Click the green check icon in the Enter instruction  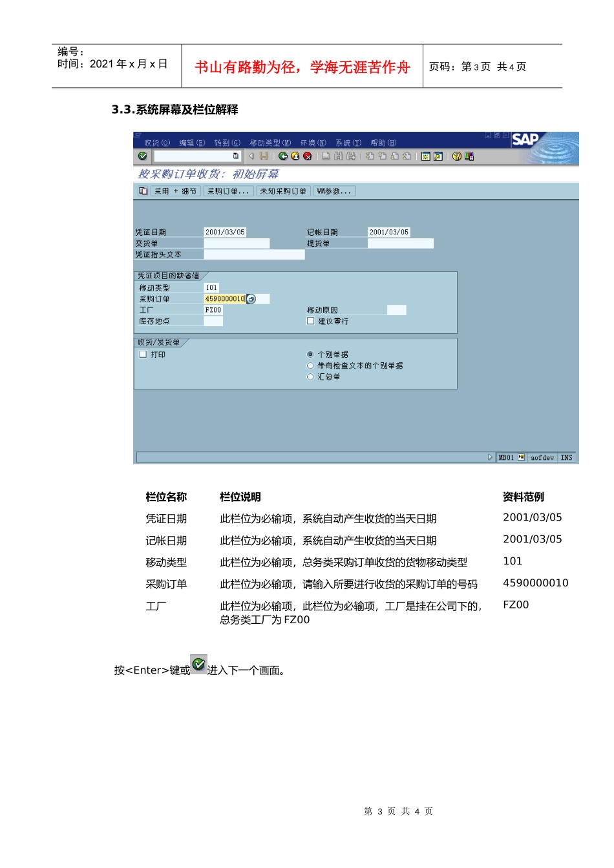point(198,663)
